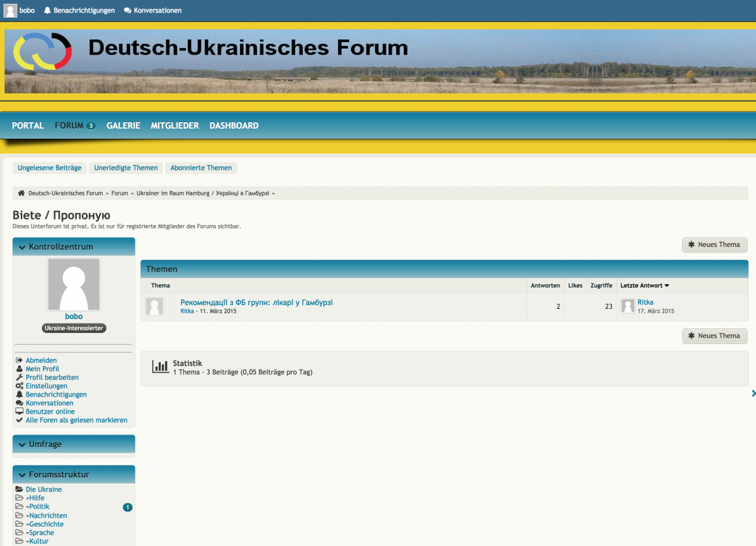Click the wrench icon for Profil bearbeiten

(x=20, y=378)
